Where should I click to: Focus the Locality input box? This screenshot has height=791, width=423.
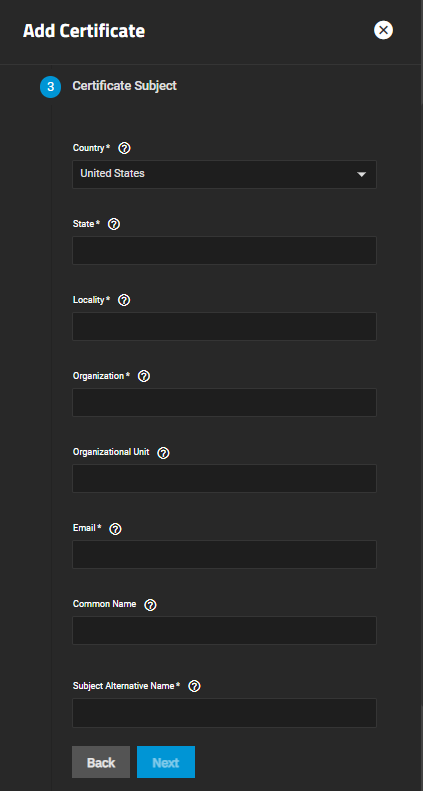(224, 326)
